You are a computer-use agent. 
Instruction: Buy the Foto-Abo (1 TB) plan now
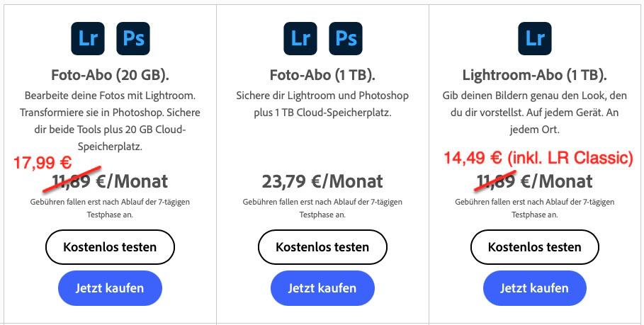click(x=322, y=288)
